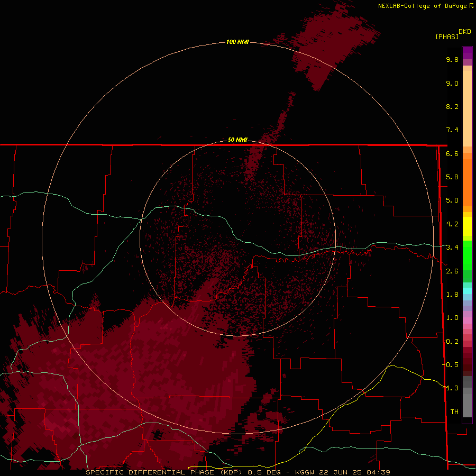Click the bright green segment of the color bar
This screenshot has width=476, height=476.
pos(467,255)
